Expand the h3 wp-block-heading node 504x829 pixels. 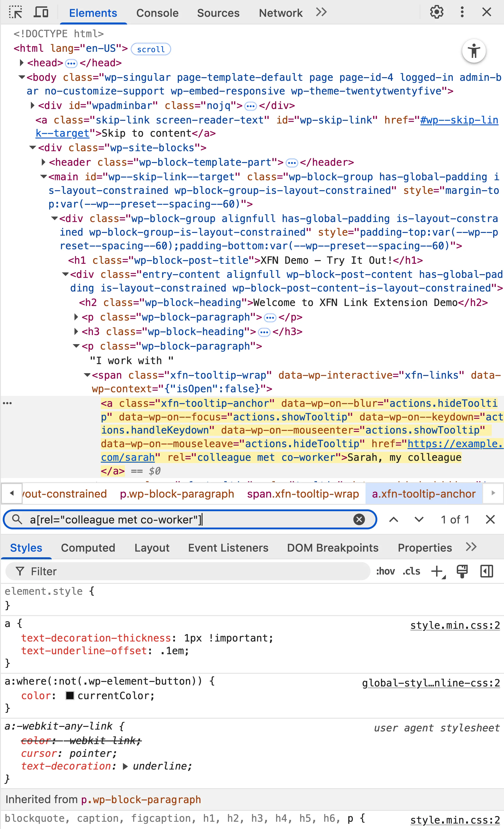[76, 331]
